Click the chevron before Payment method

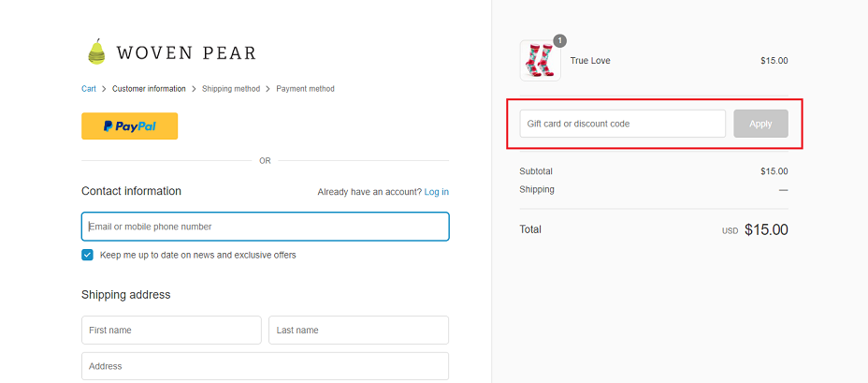pyautogui.click(x=268, y=89)
